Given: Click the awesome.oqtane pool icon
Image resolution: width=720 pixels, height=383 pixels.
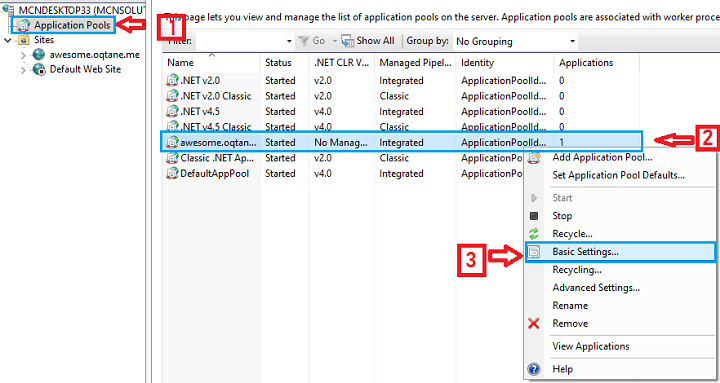Looking at the screenshot, I should click(172, 142).
